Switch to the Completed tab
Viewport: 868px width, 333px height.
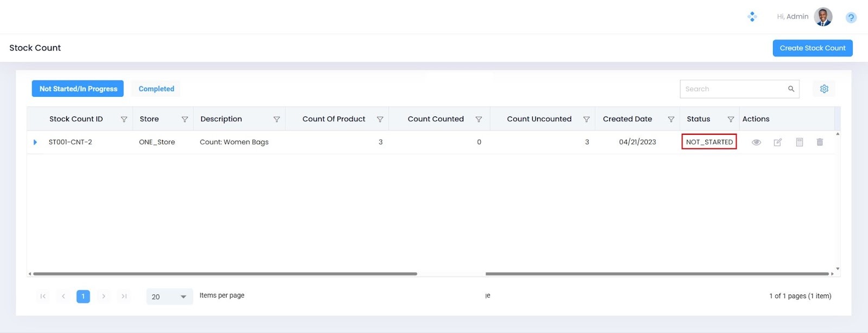156,89
